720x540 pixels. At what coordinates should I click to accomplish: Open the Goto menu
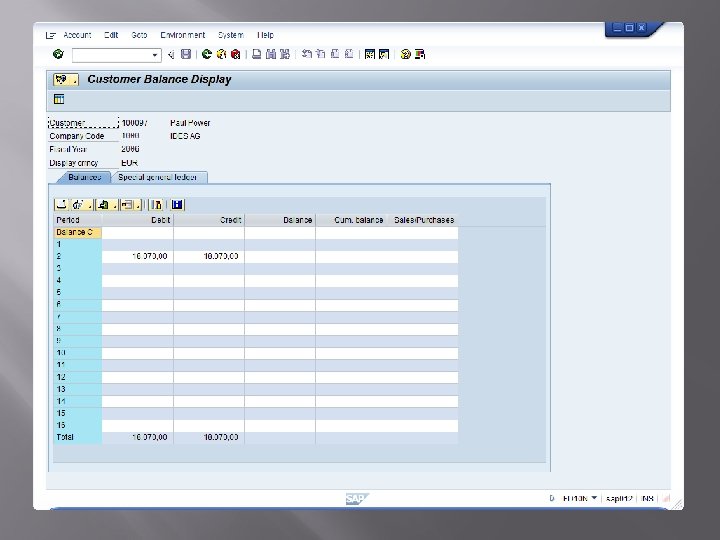(139, 35)
